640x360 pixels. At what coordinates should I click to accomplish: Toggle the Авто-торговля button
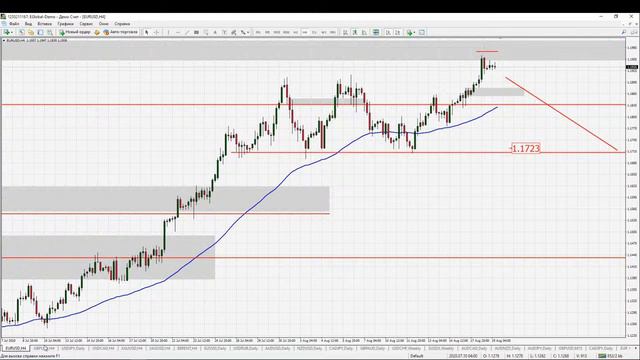(120, 32)
